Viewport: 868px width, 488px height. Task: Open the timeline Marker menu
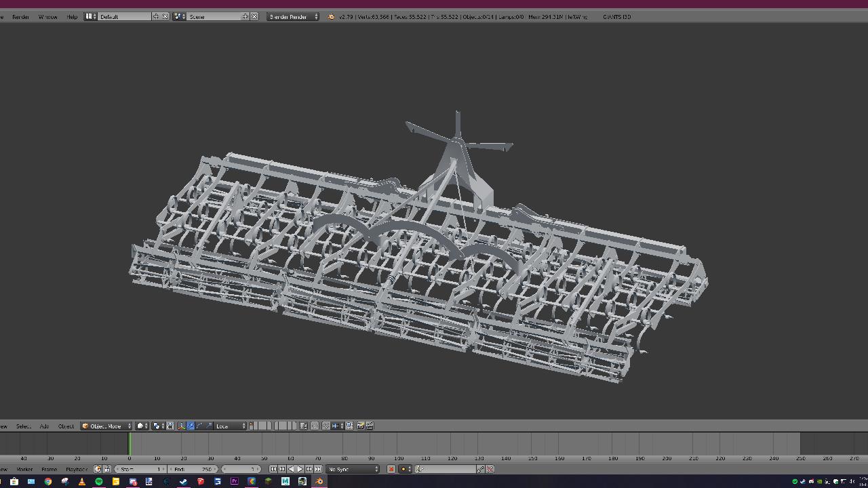coord(24,469)
